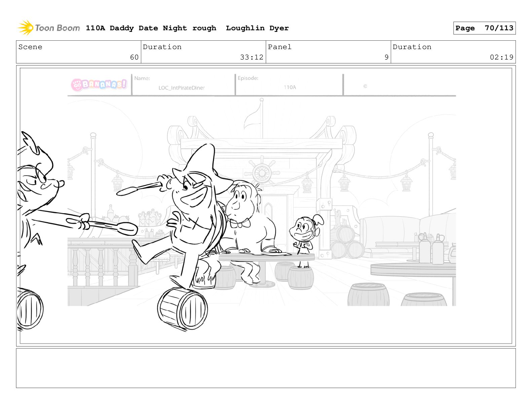The width and height of the screenshot is (532, 412).
Task: Select the title '110A Daddy Date Night rough'
Action: (151, 28)
